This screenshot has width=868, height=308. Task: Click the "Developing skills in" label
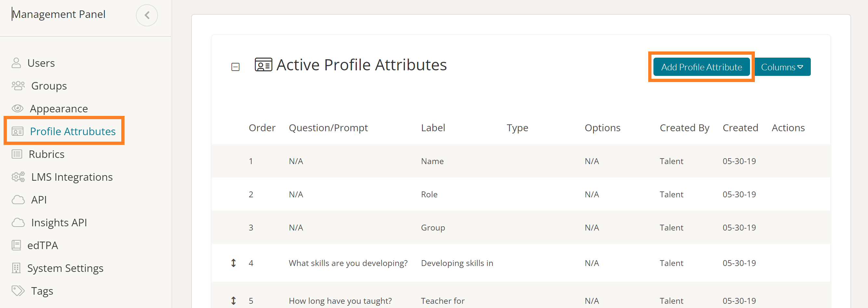(x=457, y=263)
